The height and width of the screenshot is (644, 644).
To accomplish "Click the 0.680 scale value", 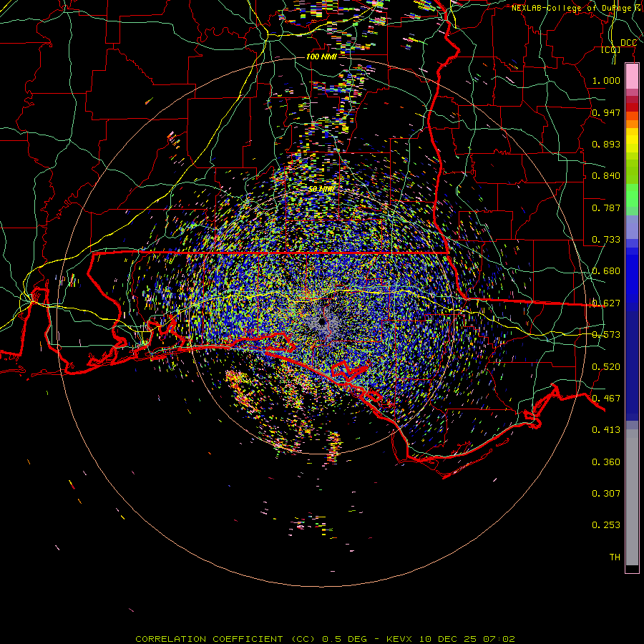I will click(x=606, y=271).
